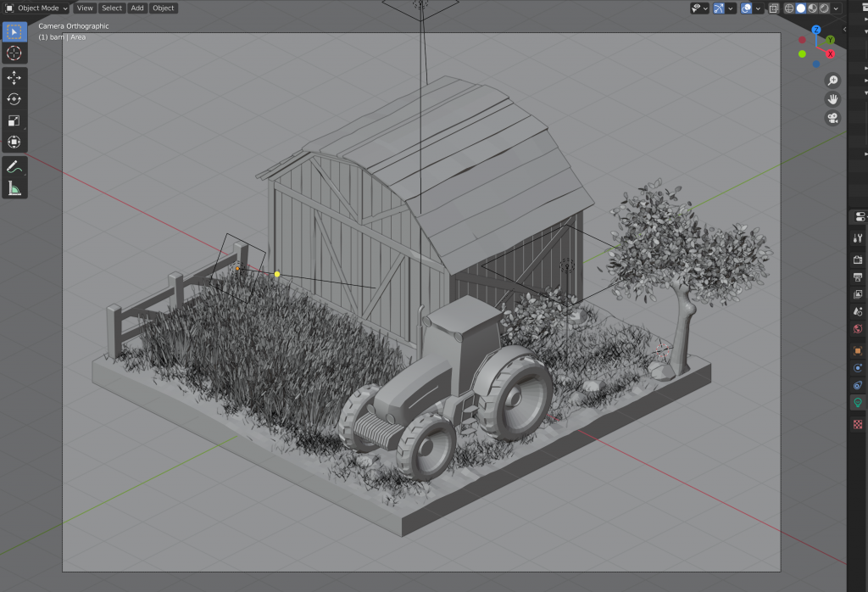868x592 pixels.
Task: Select the Scale tool
Action: tap(14, 120)
